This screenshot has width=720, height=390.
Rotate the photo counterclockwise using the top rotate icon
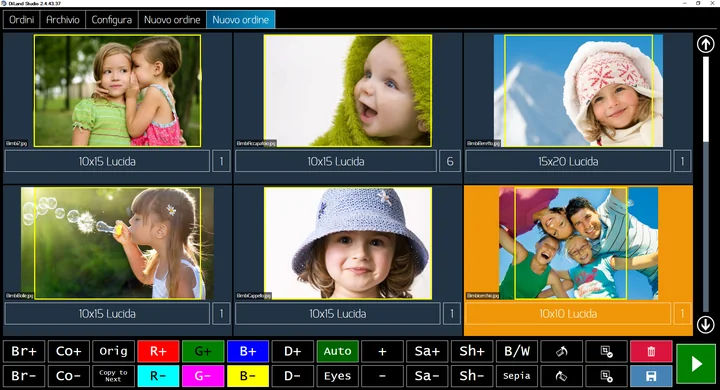pyautogui.click(x=562, y=351)
